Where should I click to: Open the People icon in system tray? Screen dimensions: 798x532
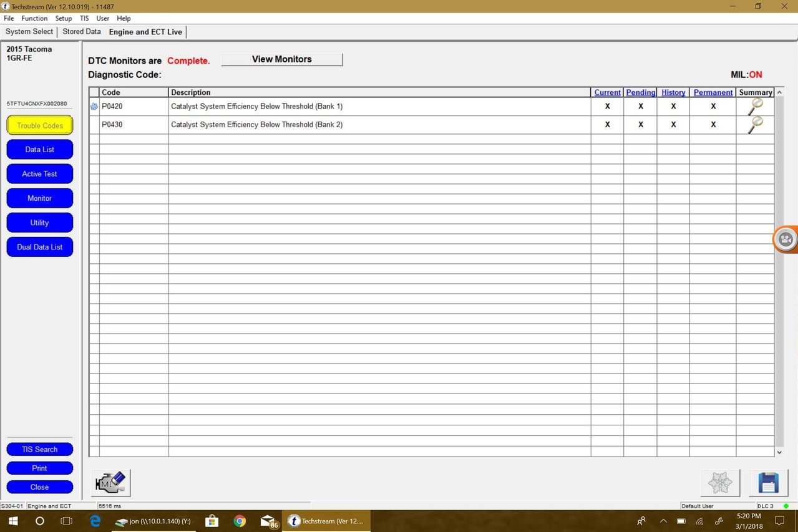[x=641, y=521]
